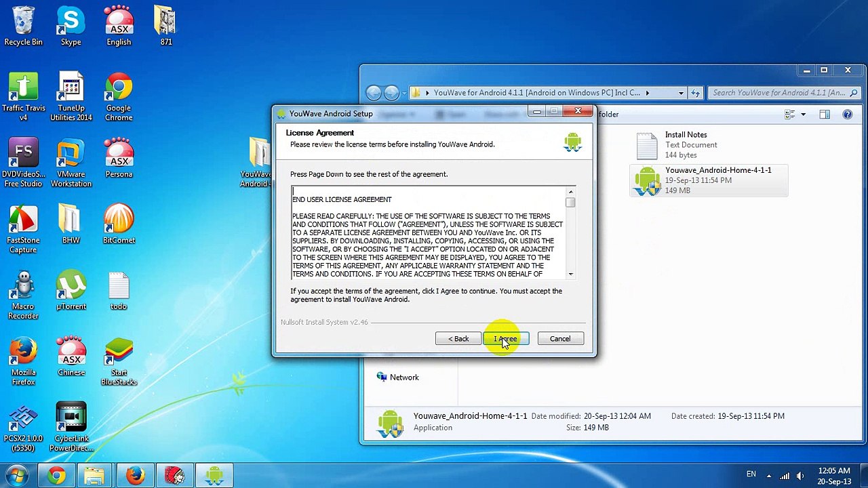Image resolution: width=868 pixels, height=488 pixels.
Task: Click the taskbar clock showing 12:05 AM
Action: pos(834,476)
